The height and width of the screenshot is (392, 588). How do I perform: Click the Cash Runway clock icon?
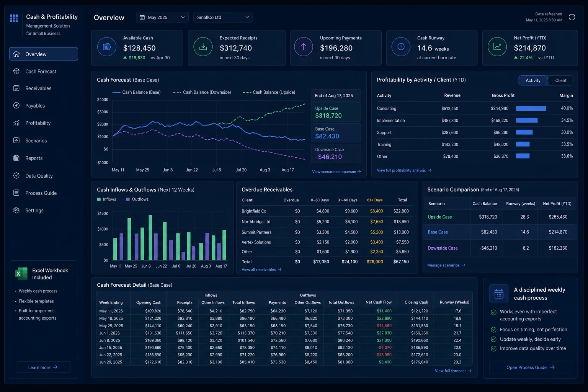[401, 47]
